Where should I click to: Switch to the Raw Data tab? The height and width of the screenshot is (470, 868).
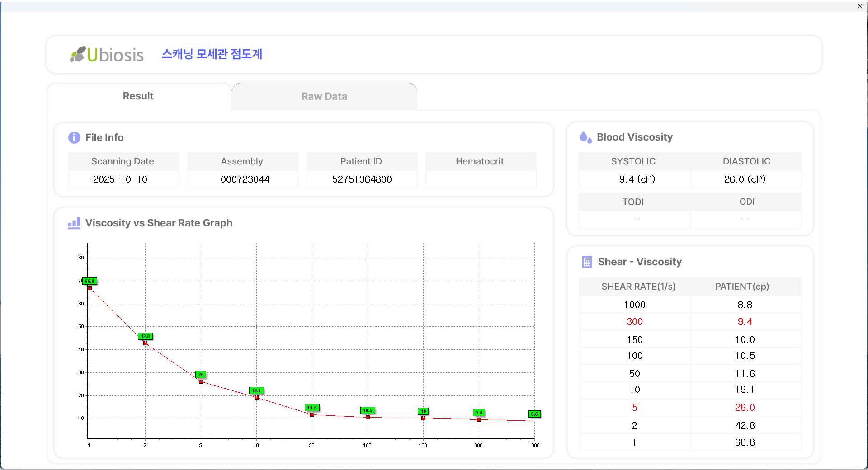click(324, 96)
